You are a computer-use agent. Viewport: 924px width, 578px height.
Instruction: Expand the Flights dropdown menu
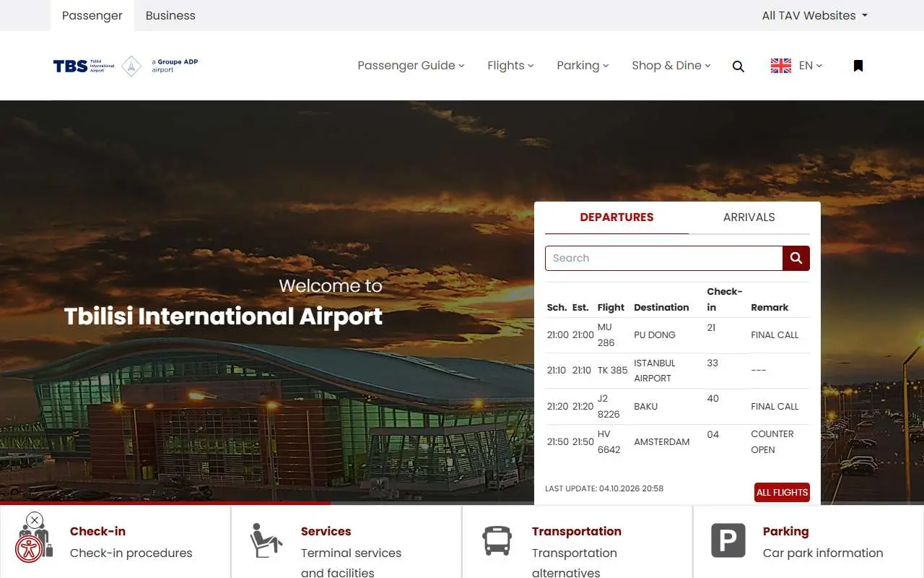tap(510, 66)
